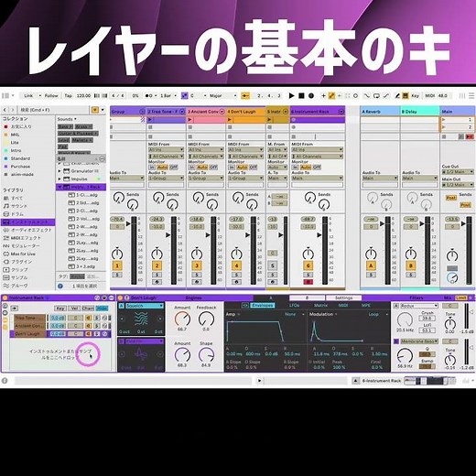Solo track 3
The image size is (476, 476).
click(197, 275)
